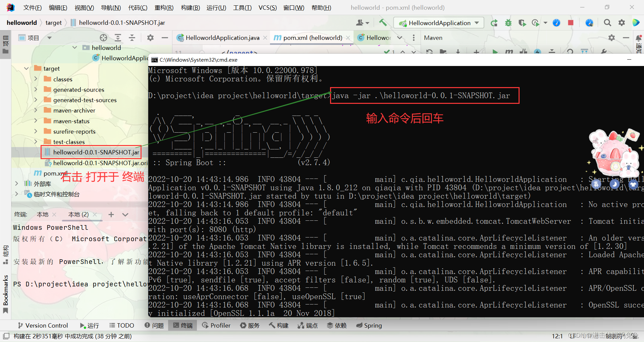Execute Maven goal using the m icon

tap(509, 52)
